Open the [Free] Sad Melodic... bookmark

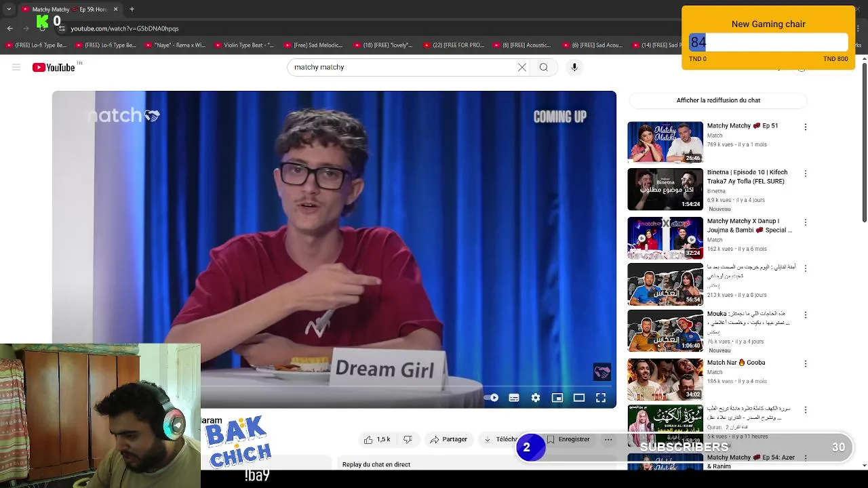click(313, 45)
